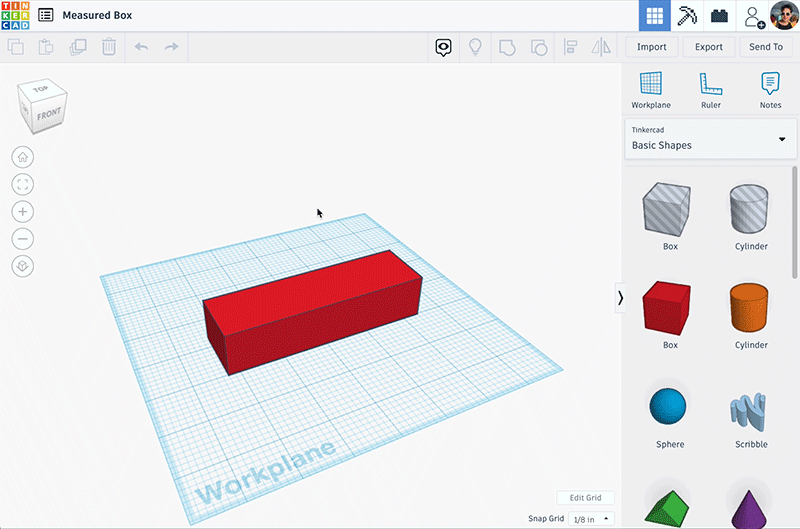Open the Blocks (Minecraft pickaxe) mode
Screen dimensions: 800x529
point(686,16)
